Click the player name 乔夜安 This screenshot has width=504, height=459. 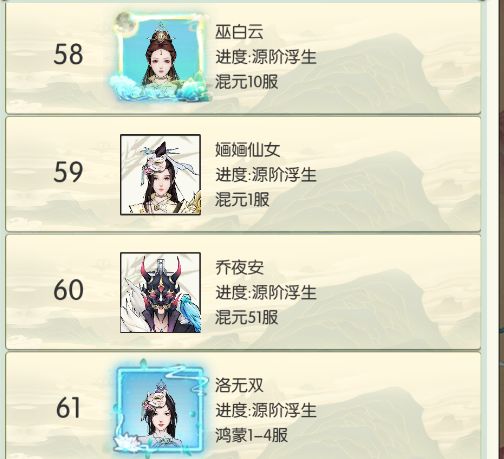tap(239, 267)
